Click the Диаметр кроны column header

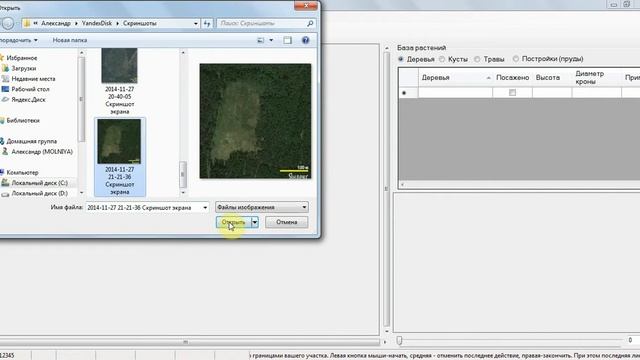pos(596,78)
